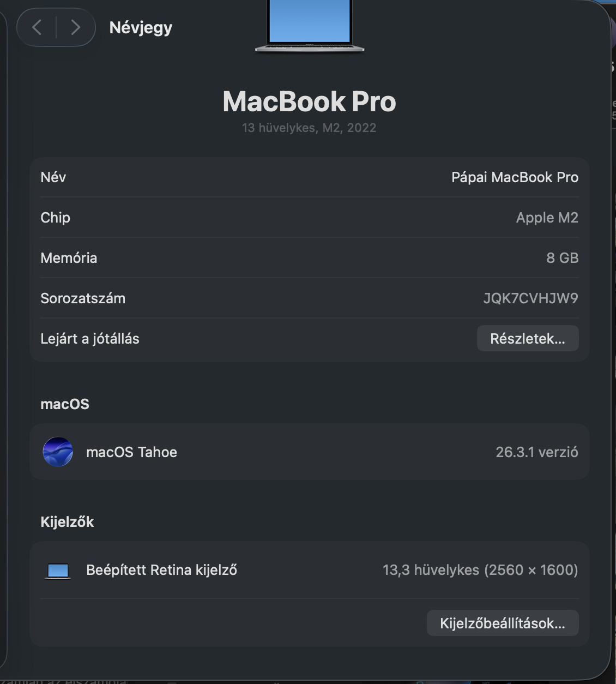The height and width of the screenshot is (684, 616).
Task: Click the Lejárt a jótállás label
Action: point(90,339)
